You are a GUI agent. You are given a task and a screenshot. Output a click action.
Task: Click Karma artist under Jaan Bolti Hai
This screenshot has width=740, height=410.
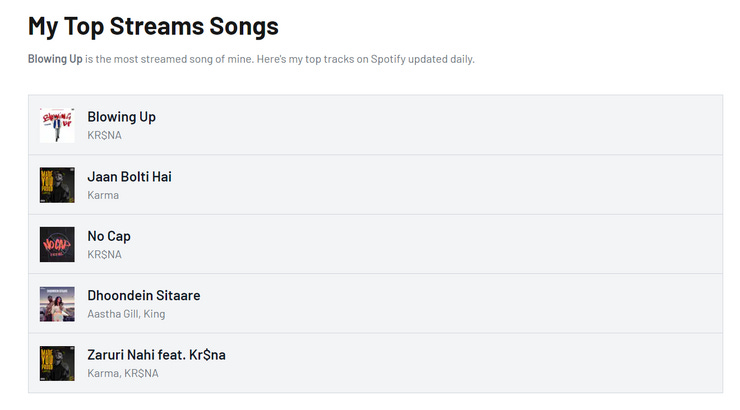[x=103, y=195]
